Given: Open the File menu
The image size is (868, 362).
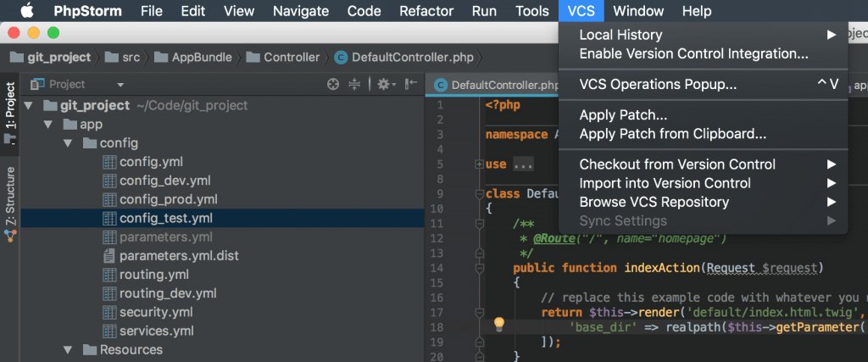Looking at the screenshot, I should point(151,11).
